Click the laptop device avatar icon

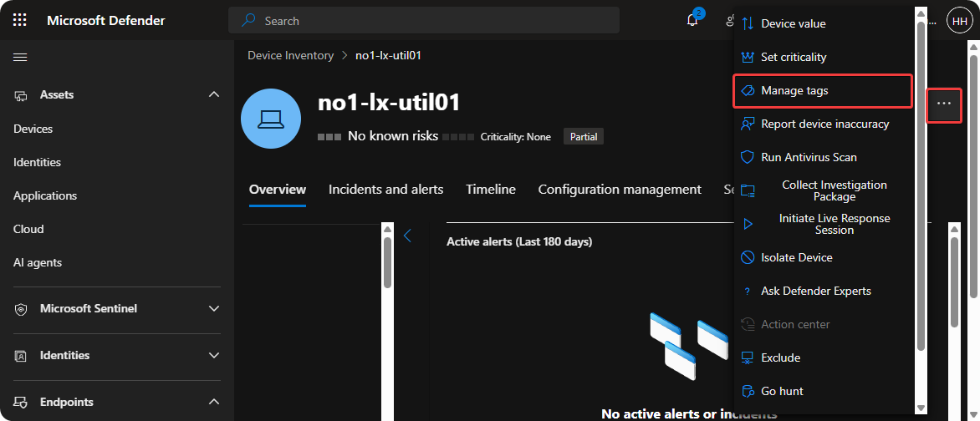[x=271, y=117]
